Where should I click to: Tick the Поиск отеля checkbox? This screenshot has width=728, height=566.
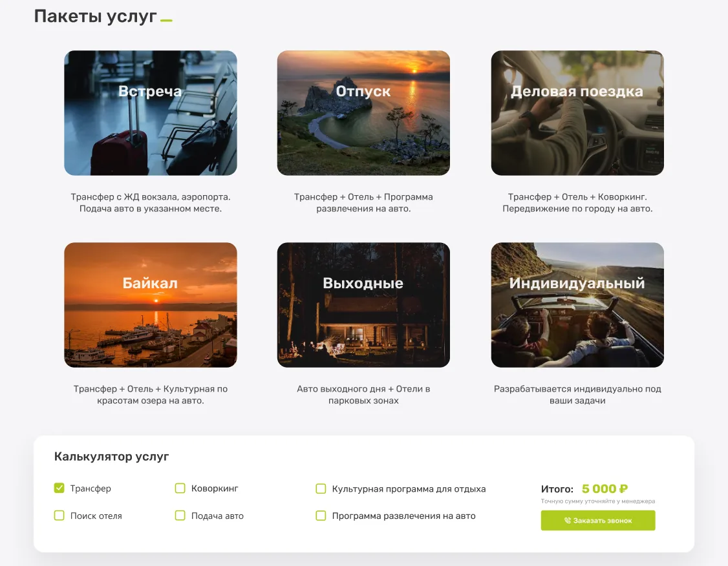point(59,516)
